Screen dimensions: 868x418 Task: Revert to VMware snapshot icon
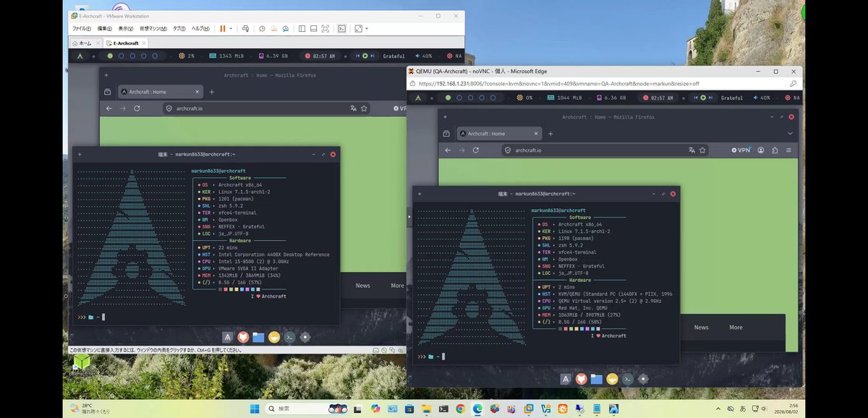tap(273, 28)
